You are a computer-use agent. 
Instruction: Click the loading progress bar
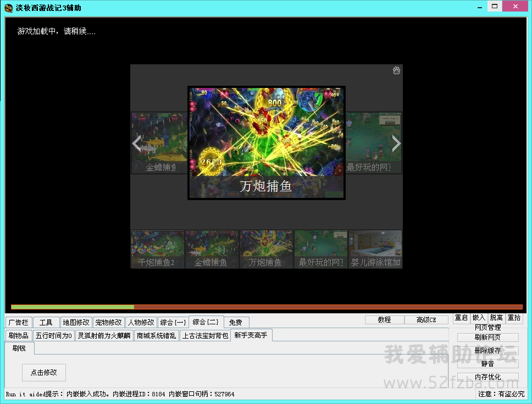click(267, 307)
